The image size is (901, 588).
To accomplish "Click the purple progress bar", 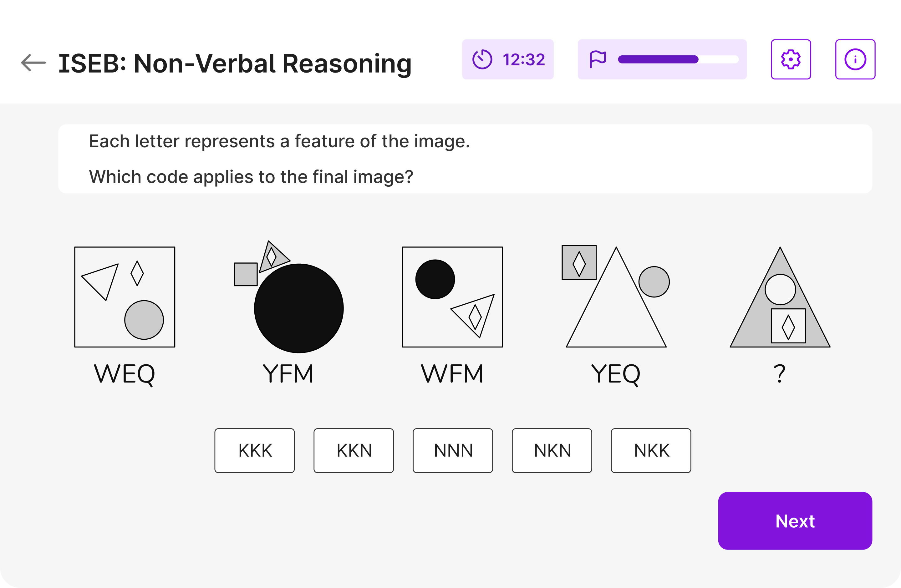I will coord(658,59).
